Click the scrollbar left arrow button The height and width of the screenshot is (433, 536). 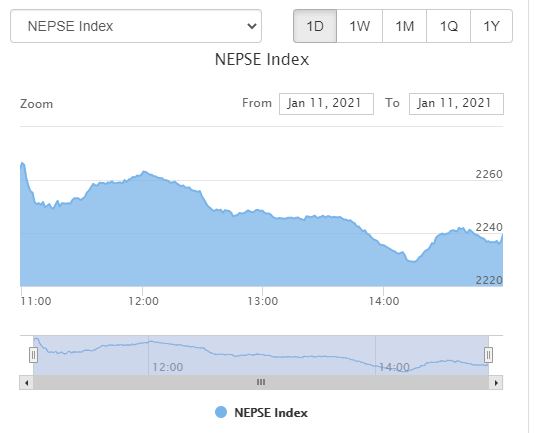26,382
